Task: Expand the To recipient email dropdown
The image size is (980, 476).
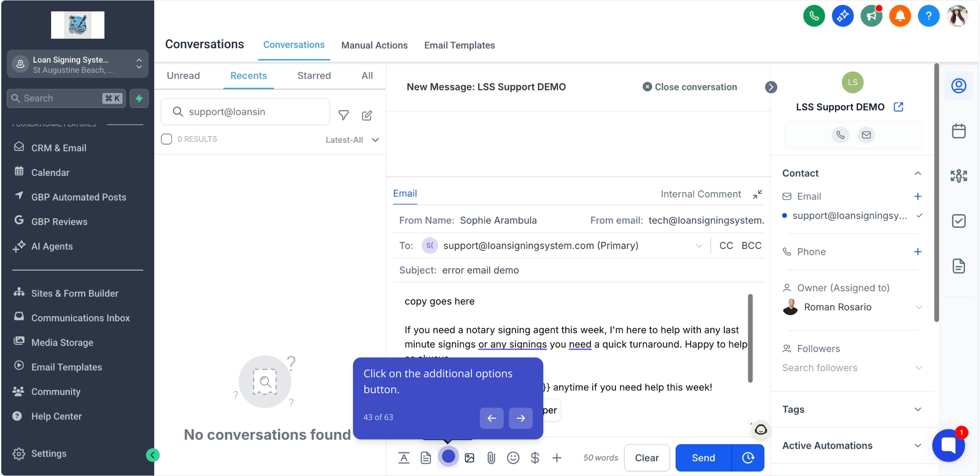Action: (x=699, y=246)
